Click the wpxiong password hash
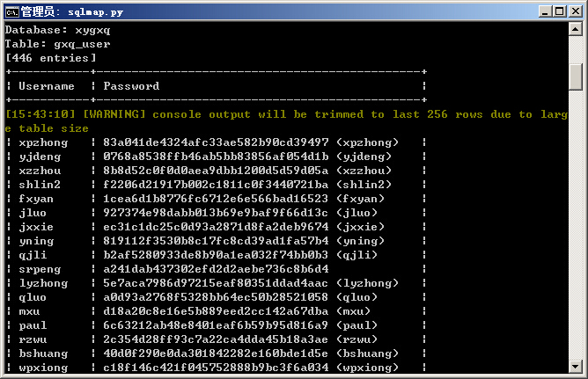This screenshot has width=588, height=379. tap(216, 368)
